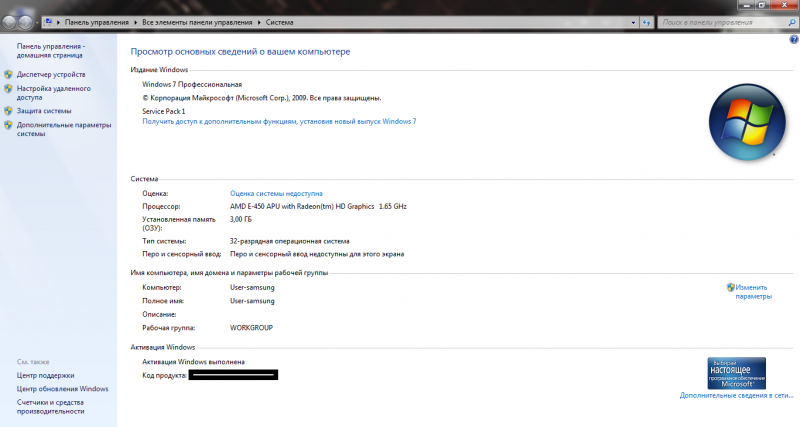Click the shield icon next to Изменить параметры
This screenshot has width=800, height=427.
coord(731,287)
